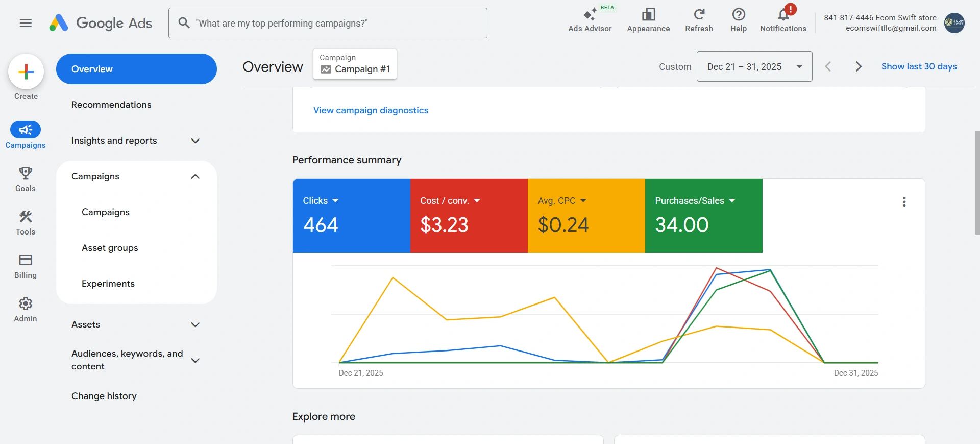The image size is (980, 444).
Task: Open the date range dropdown
Action: point(754,66)
